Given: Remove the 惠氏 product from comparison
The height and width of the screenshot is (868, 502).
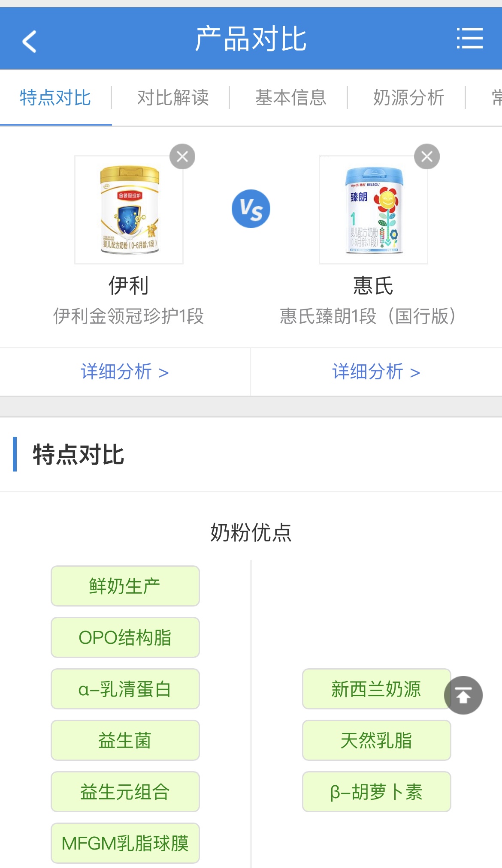Looking at the screenshot, I should point(426,156).
